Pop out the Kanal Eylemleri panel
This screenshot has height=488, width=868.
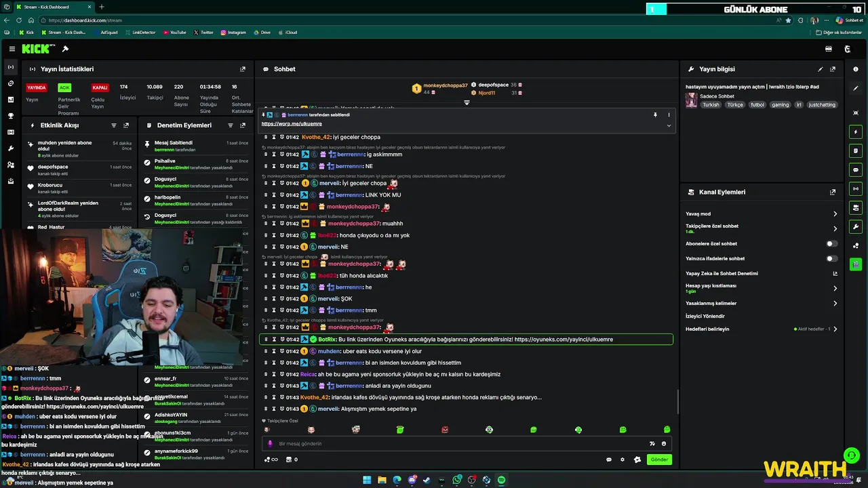point(833,192)
